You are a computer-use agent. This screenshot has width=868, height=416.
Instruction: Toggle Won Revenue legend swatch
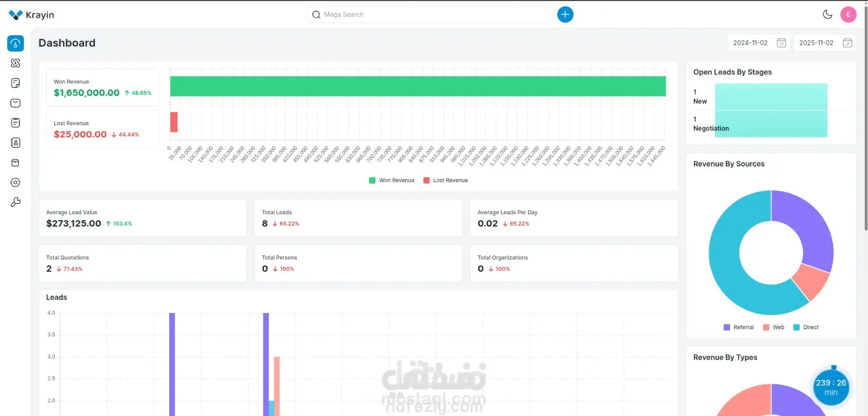coord(372,181)
